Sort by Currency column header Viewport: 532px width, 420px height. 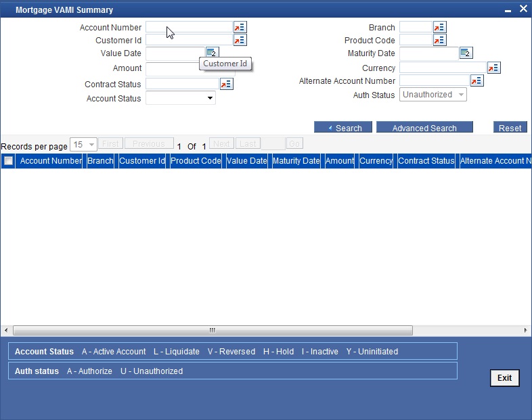(376, 161)
